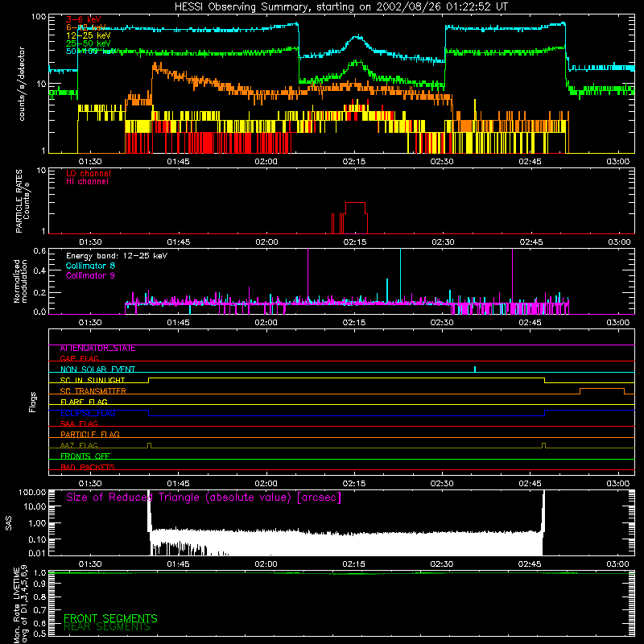Click the raised SC_TRANSMITTER pulse segment
Viewport: 644px width, 644px height.
pyautogui.click(x=602, y=389)
